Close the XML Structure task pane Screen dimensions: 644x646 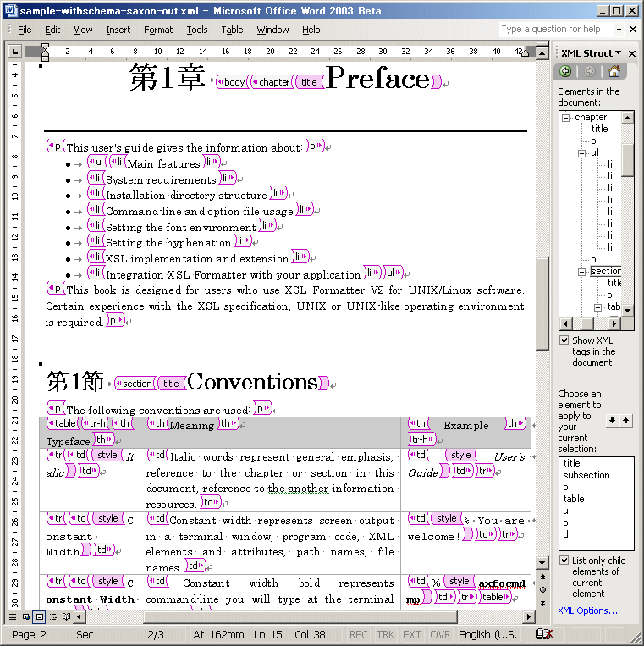point(632,53)
